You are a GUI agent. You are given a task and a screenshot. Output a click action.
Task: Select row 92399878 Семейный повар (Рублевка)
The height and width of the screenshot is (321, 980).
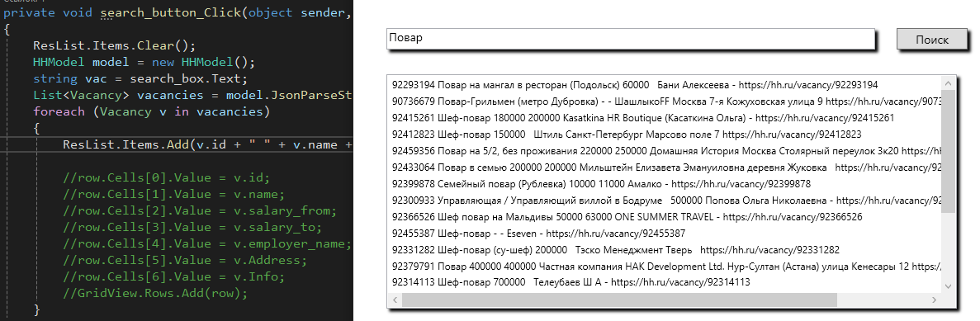click(665, 184)
